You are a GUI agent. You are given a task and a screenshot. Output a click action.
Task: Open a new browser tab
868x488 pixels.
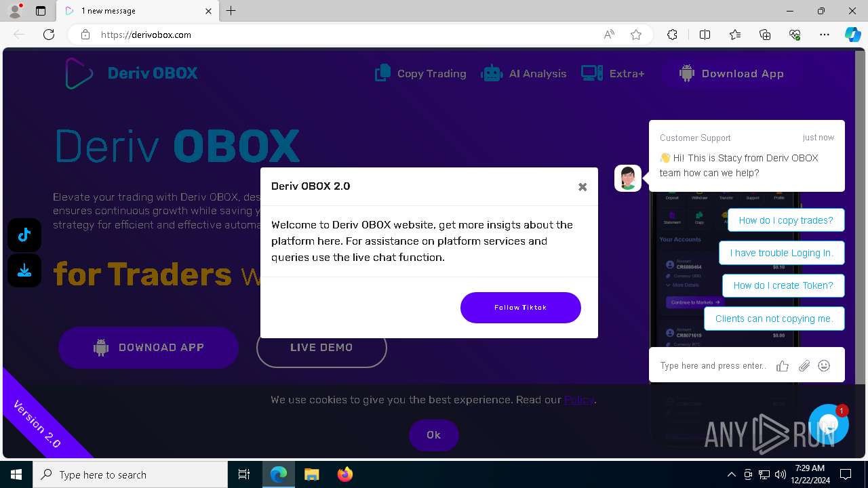(231, 11)
